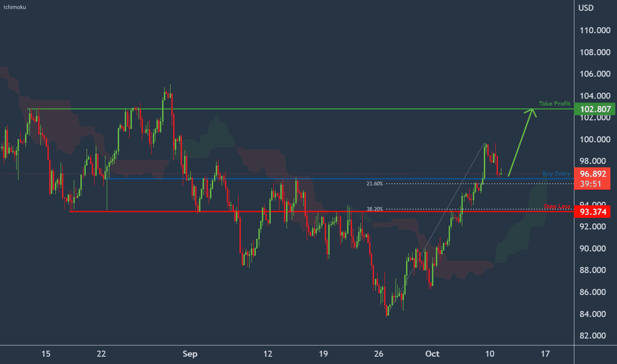Click the Sep date axis label
This screenshot has width=617, height=364.
190,354
